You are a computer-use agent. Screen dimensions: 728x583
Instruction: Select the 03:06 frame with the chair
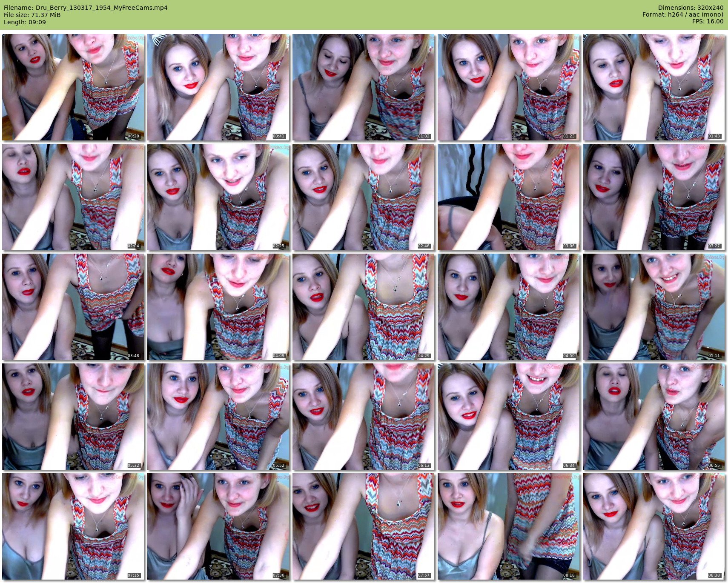[x=508, y=197]
